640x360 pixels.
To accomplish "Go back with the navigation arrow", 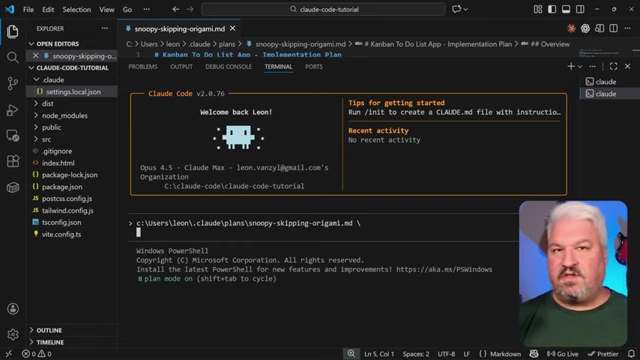I will pyautogui.click(x=176, y=9).
